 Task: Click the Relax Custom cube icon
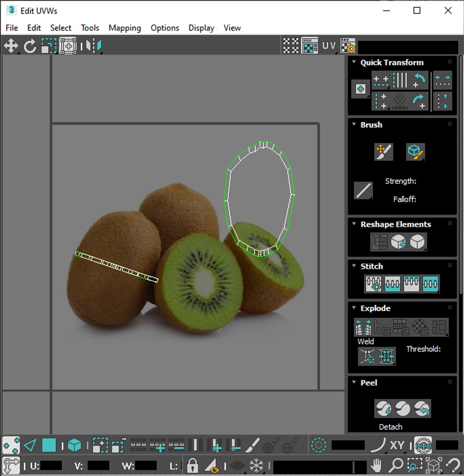[x=417, y=242]
